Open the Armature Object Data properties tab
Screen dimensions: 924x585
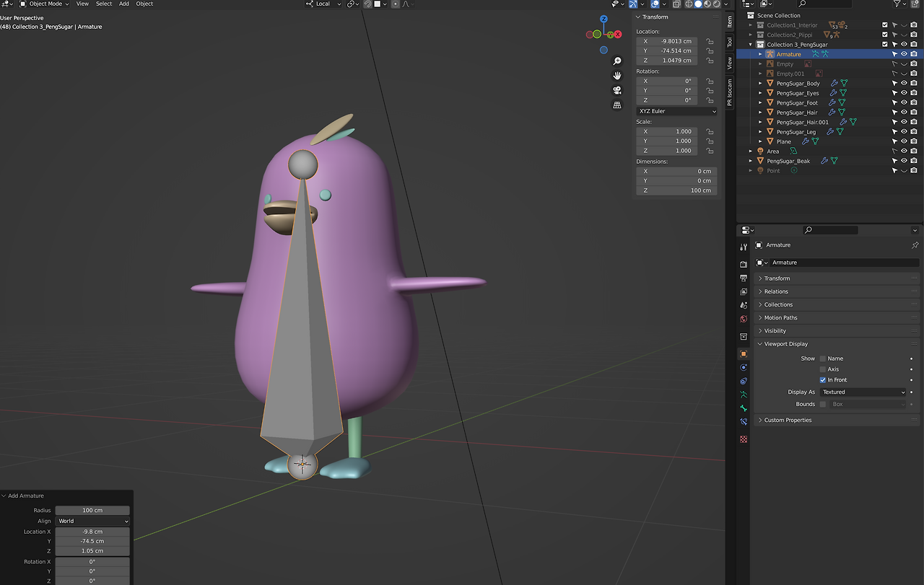tap(744, 395)
